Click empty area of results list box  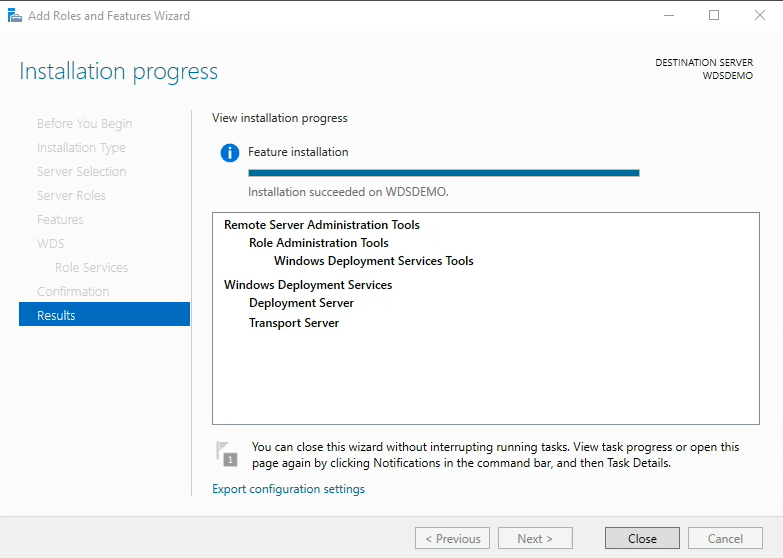485,380
